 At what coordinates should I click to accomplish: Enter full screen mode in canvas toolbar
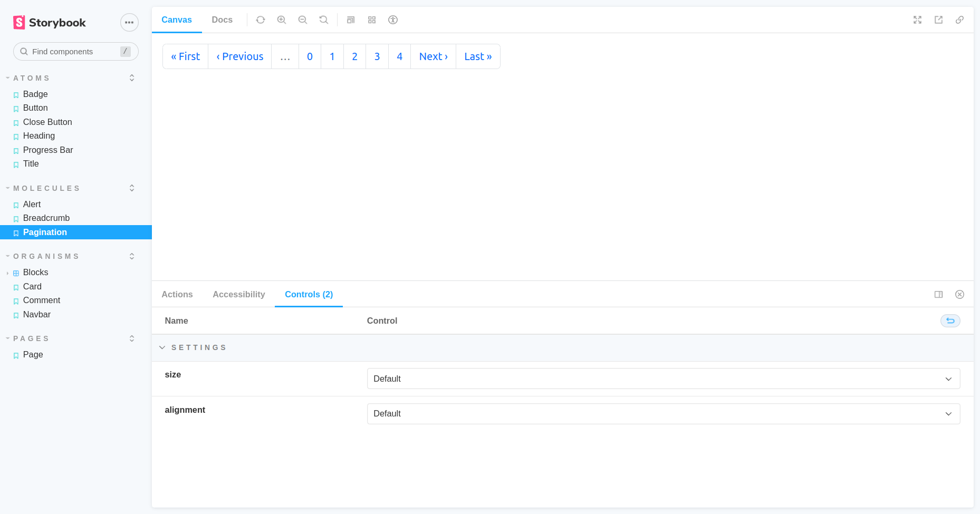point(918,20)
